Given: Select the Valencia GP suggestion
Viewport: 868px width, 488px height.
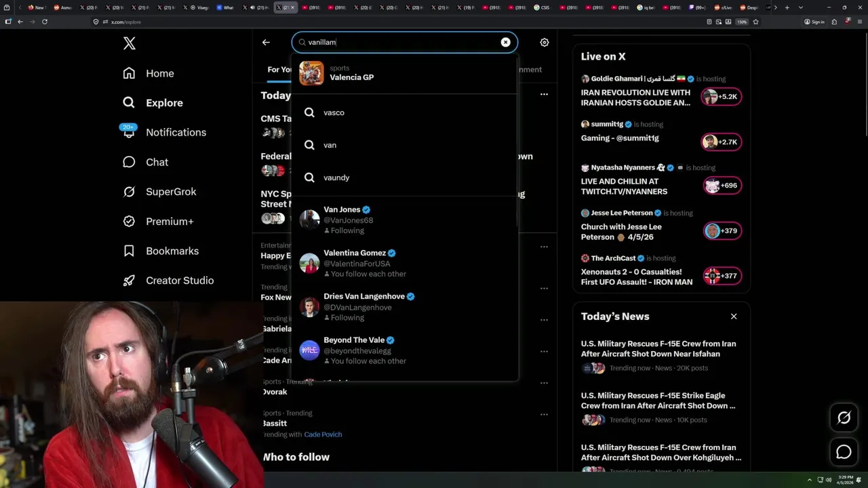Looking at the screenshot, I should 405,73.
